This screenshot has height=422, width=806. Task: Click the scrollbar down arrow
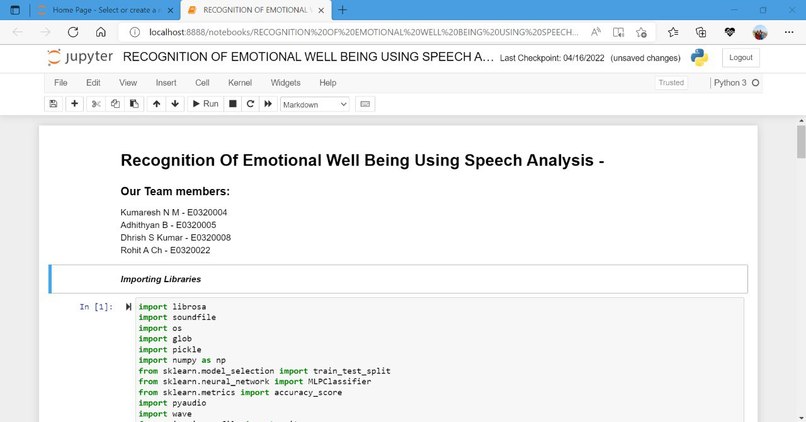pyautogui.click(x=801, y=417)
